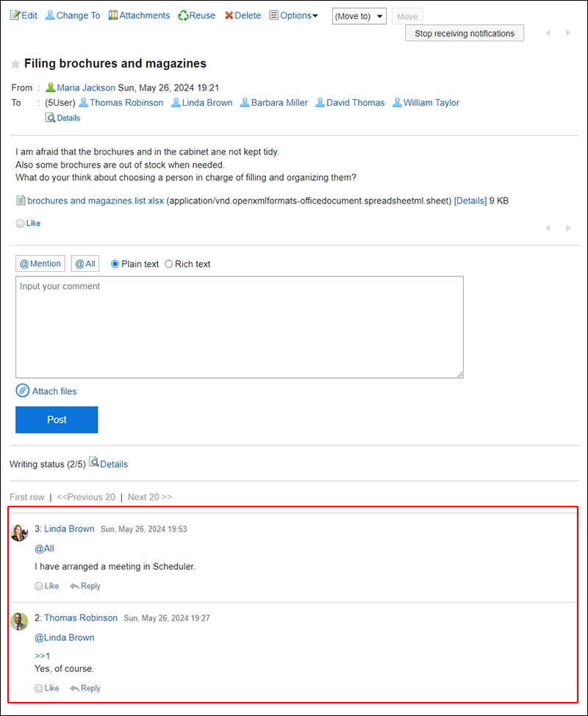Open recipient William Taylor's profile
This screenshot has width=588, height=716.
pos(431,103)
